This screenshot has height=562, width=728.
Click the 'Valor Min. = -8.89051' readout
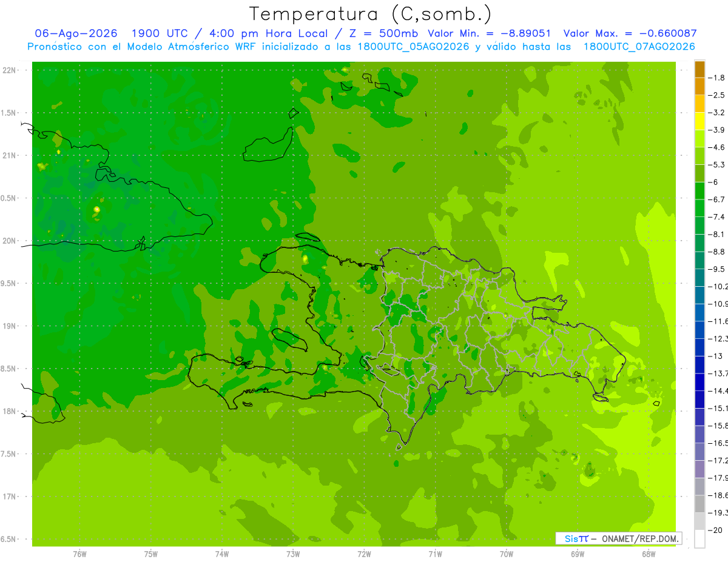click(489, 34)
